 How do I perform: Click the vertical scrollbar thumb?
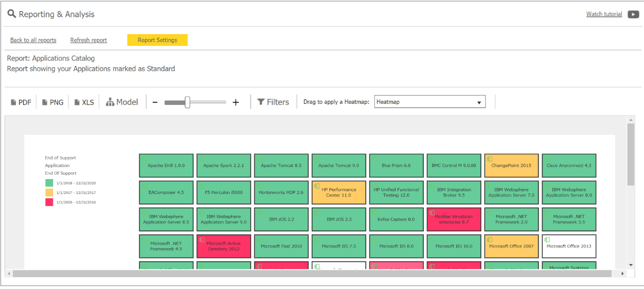click(630, 154)
